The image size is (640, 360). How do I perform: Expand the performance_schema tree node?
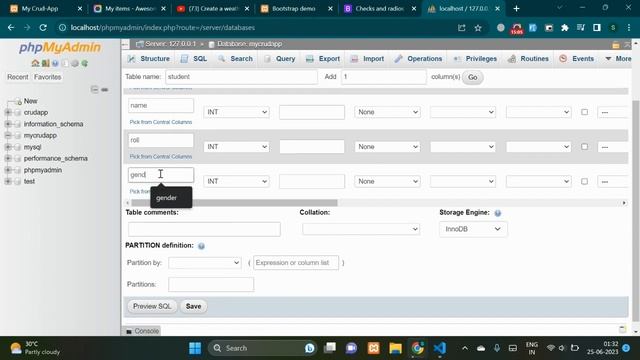pos(8,158)
